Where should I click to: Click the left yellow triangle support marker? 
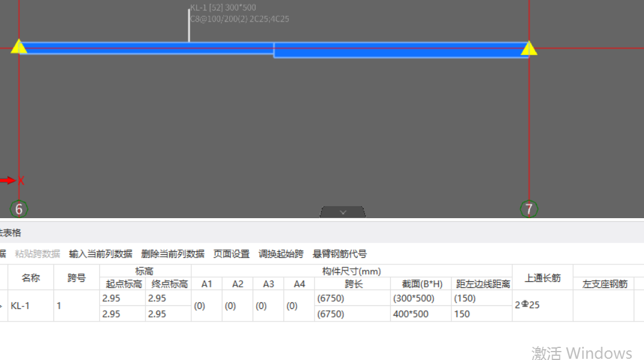(19, 47)
